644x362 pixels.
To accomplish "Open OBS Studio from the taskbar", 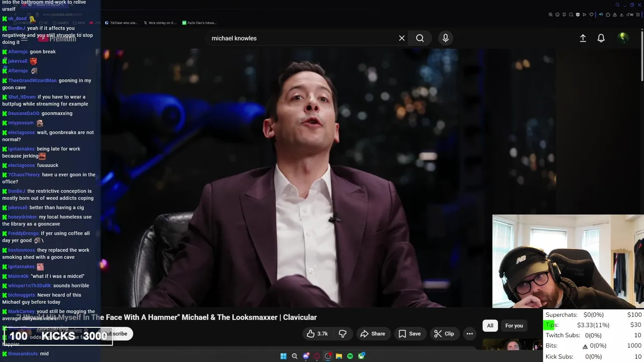I will [x=328, y=356].
